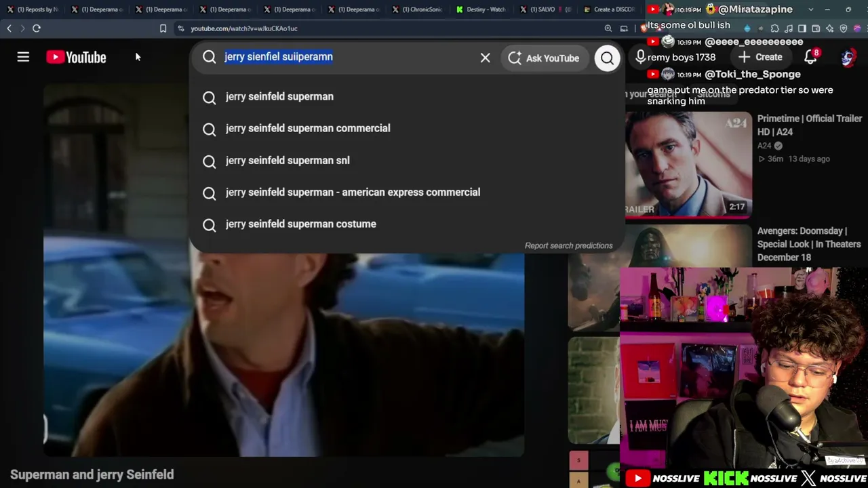Click the "Superman and jerry Seinfeld" video title

pyautogui.click(x=92, y=475)
